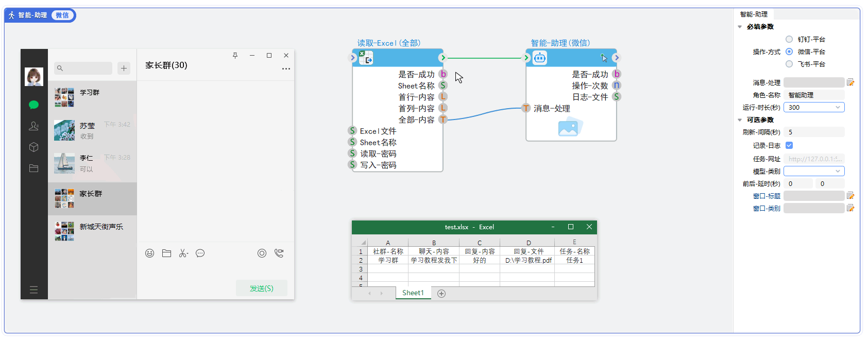Select the 飞书-平台 radio option
This screenshot has height=340, width=868.
[x=789, y=64]
